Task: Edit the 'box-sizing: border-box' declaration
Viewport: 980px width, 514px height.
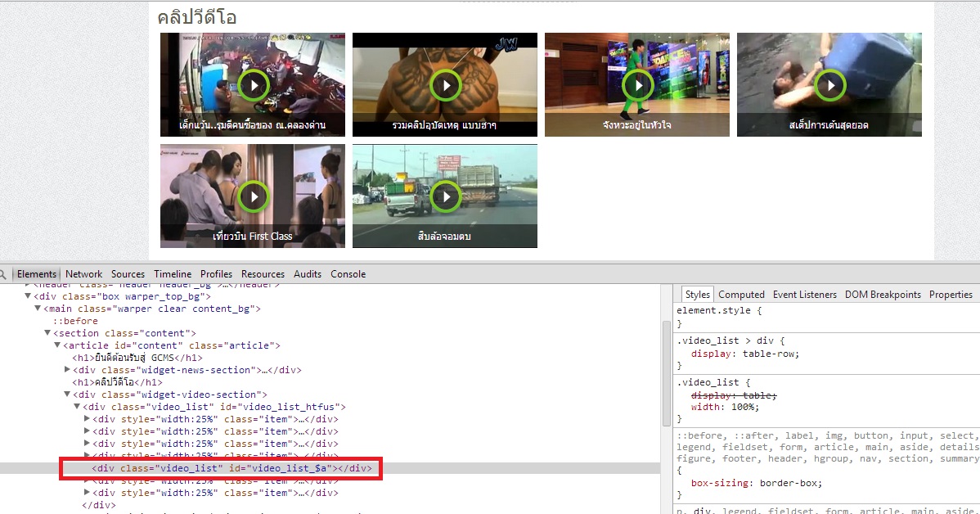Action: (756, 484)
